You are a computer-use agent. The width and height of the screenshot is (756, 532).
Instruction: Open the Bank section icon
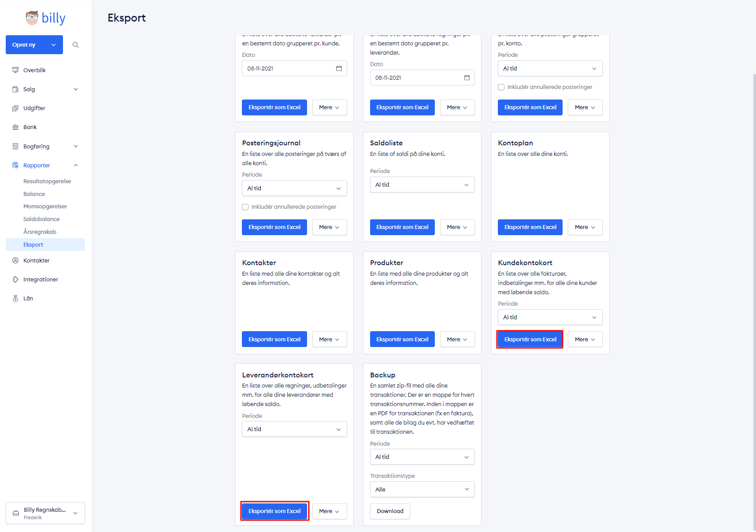15,127
